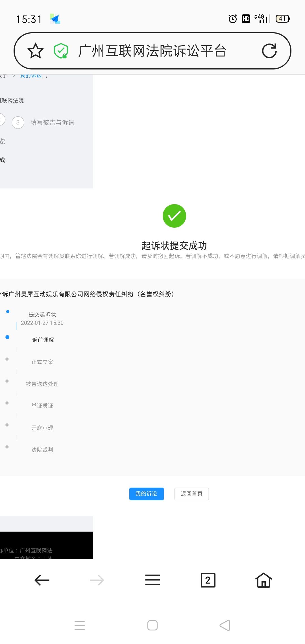
Task: Go to browser home page icon
Action: (x=263, y=580)
